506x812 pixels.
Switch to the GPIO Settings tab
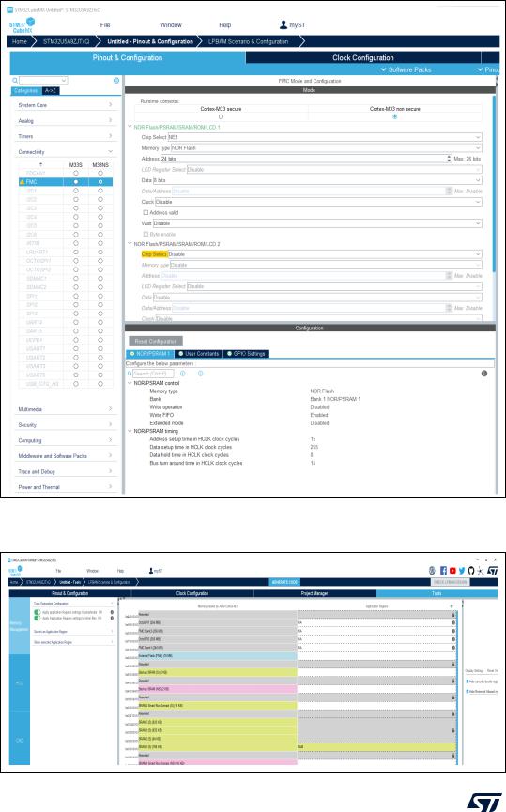pos(246,354)
